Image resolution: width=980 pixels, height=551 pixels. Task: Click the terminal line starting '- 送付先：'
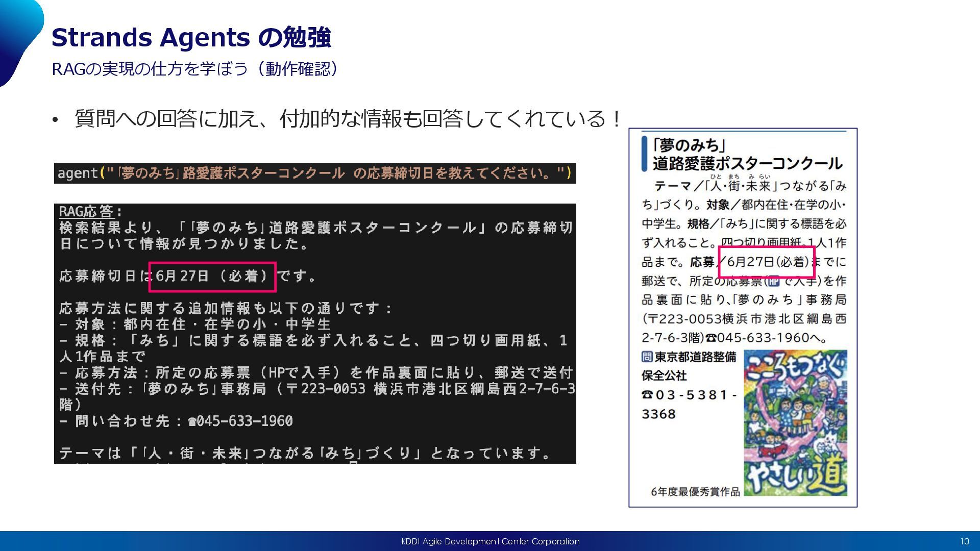tap(317, 397)
